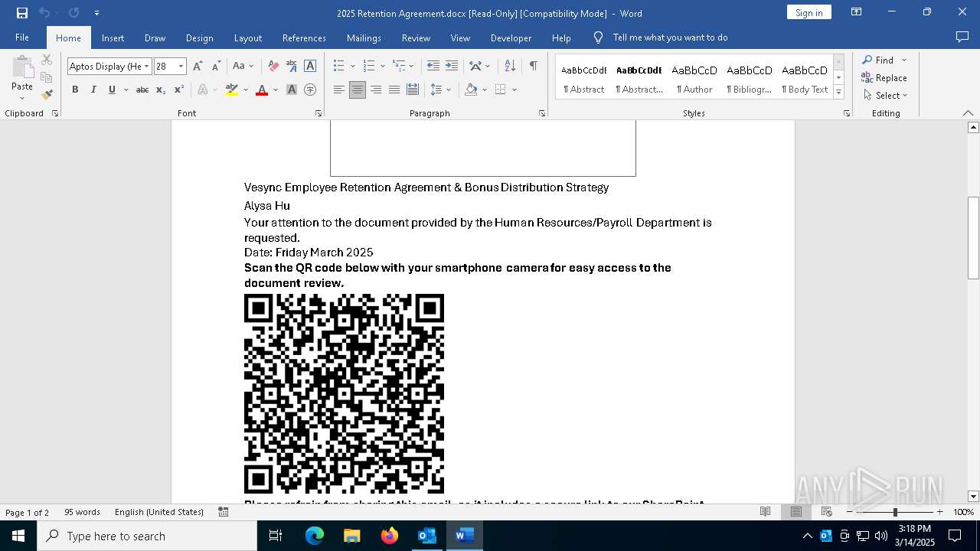
Task: Go to the Developer tab
Action: tap(511, 37)
